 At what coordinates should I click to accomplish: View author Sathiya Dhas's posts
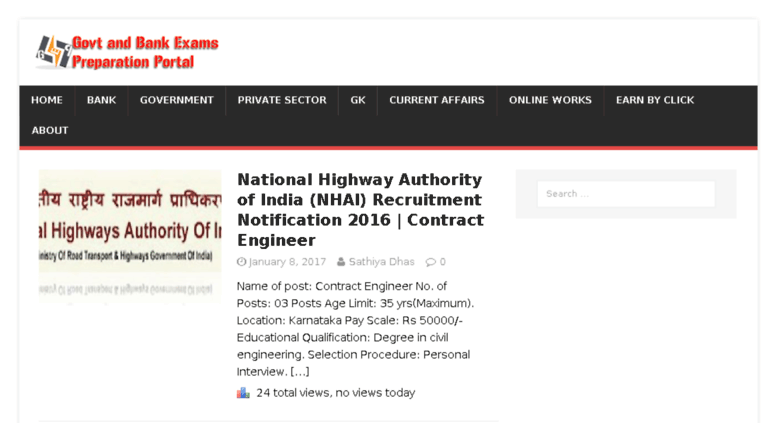click(x=382, y=262)
